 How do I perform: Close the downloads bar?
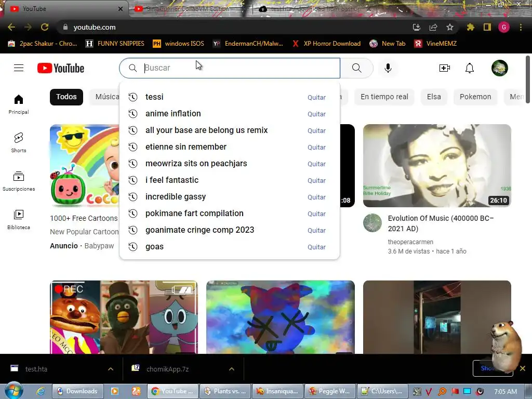click(523, 368)
